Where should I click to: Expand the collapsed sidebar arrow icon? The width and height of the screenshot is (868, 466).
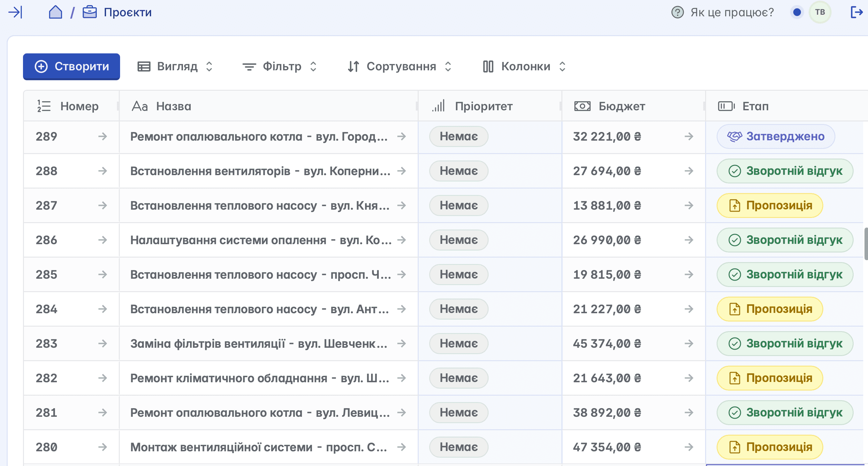(x=15, y=12)
